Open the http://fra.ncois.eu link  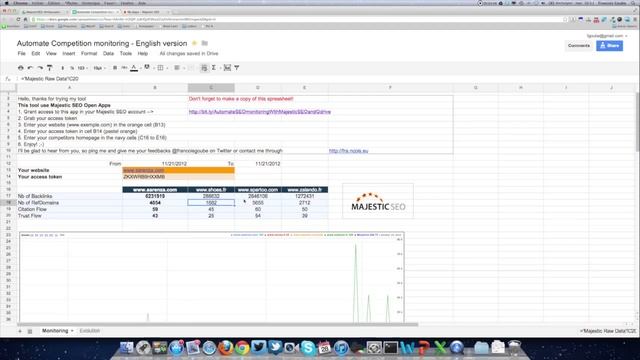tap(349, 151)
